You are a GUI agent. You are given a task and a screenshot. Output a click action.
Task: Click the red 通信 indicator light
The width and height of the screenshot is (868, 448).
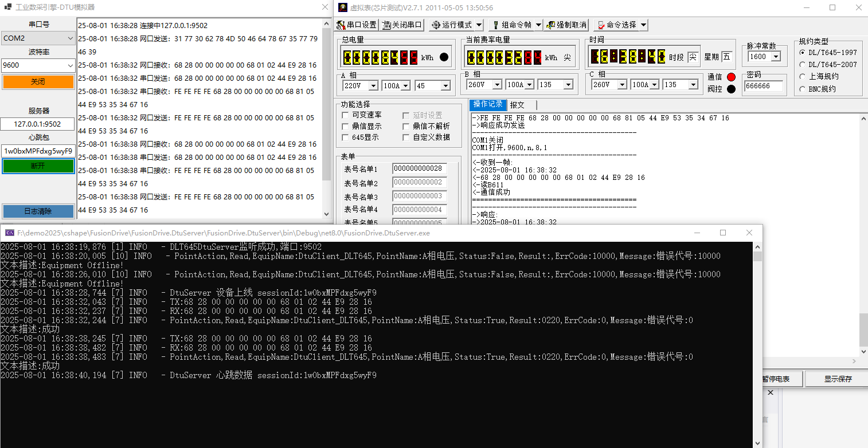[730, 77]
